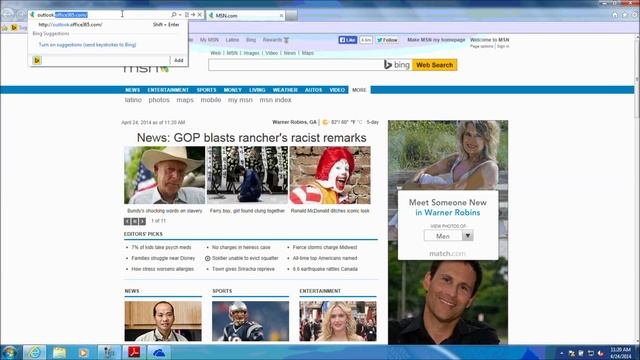640x360 pixels.
Task: Click the Sign in link
Action: (503, 47)
